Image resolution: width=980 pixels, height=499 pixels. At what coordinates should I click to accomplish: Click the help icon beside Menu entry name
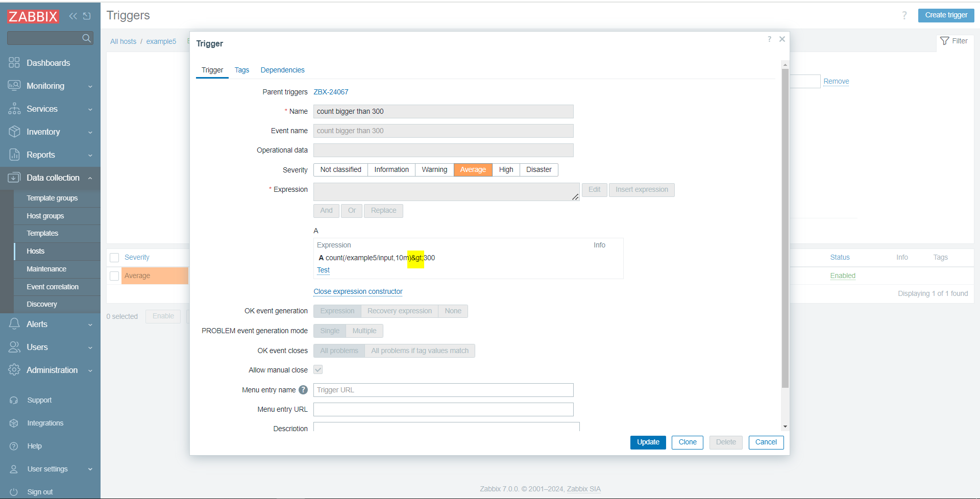[x=303, y=390]
